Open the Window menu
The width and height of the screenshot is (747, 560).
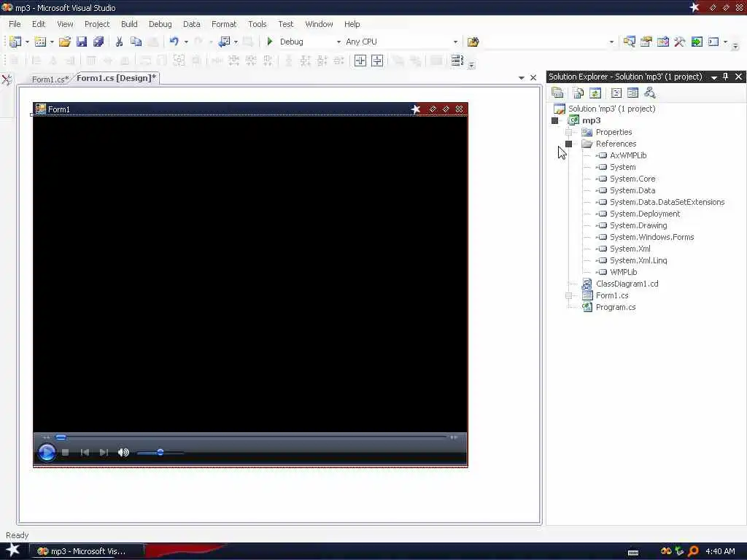coord(319,24)
